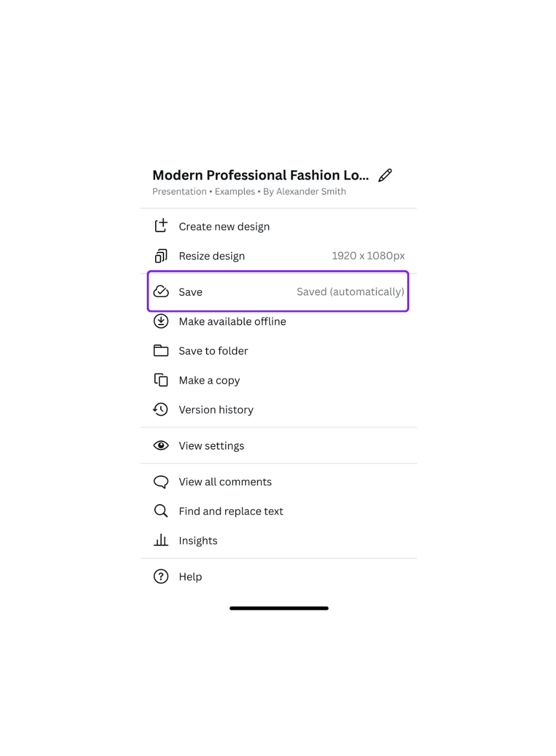Click the Modern Professional Fashion Lo... design title
556x756 pixels.
point(260,175)
